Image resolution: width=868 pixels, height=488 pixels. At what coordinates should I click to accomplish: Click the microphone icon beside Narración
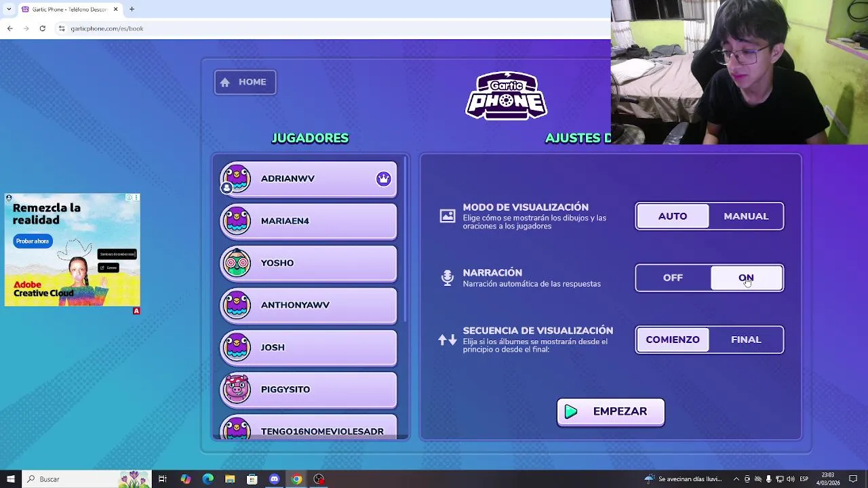448,278
